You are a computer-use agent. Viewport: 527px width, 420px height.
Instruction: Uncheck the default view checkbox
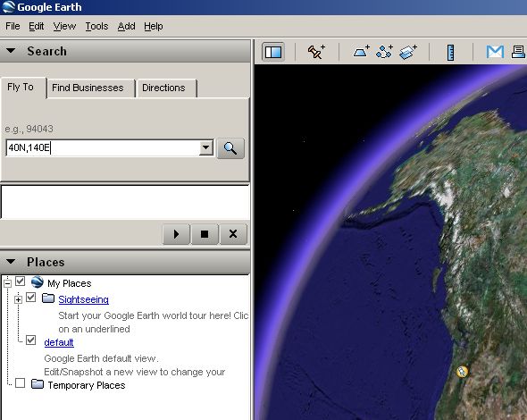(x=31, y=340)
